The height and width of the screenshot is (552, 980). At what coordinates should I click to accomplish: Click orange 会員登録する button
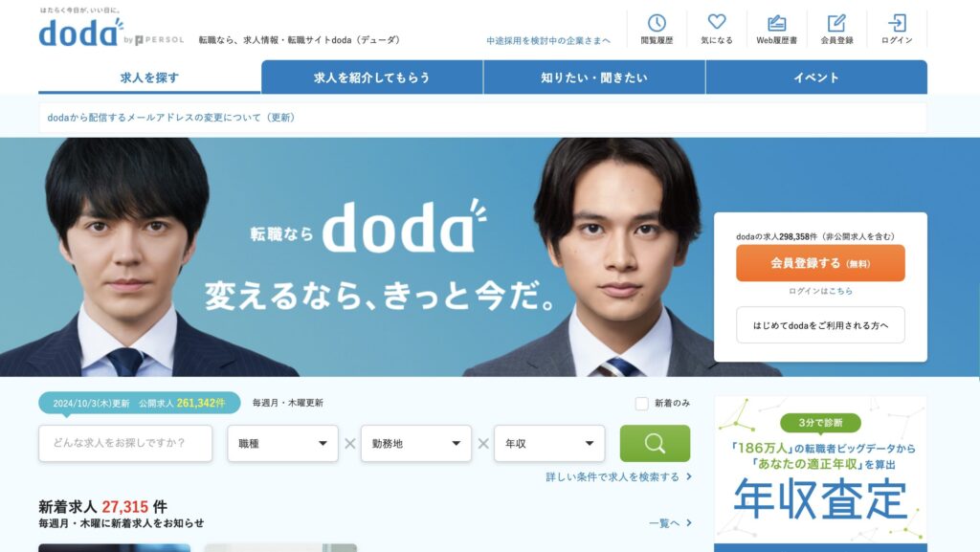tap(820, 263)
